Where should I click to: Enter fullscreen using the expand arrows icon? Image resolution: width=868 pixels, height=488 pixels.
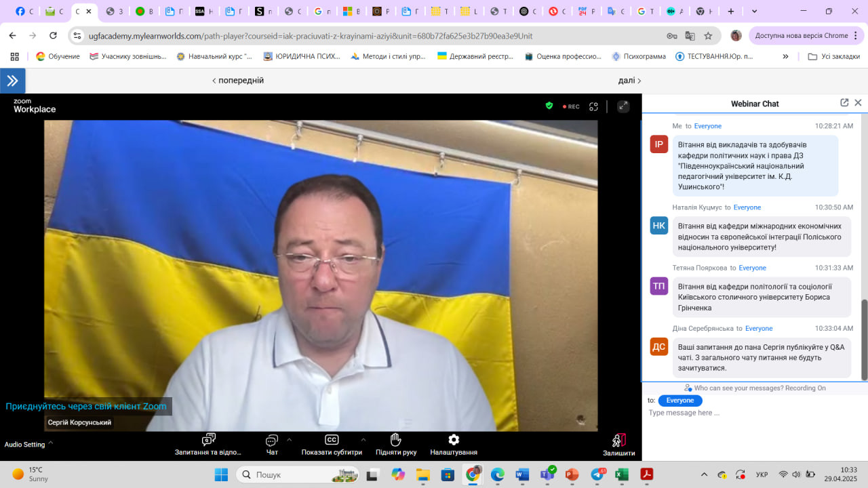tap(623, 106)
